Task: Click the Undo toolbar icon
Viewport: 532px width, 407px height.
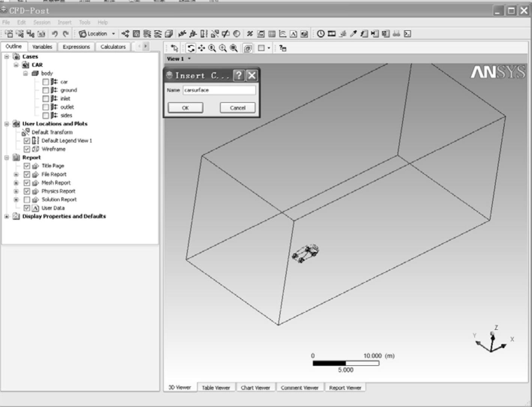Action: click(55, 34)
